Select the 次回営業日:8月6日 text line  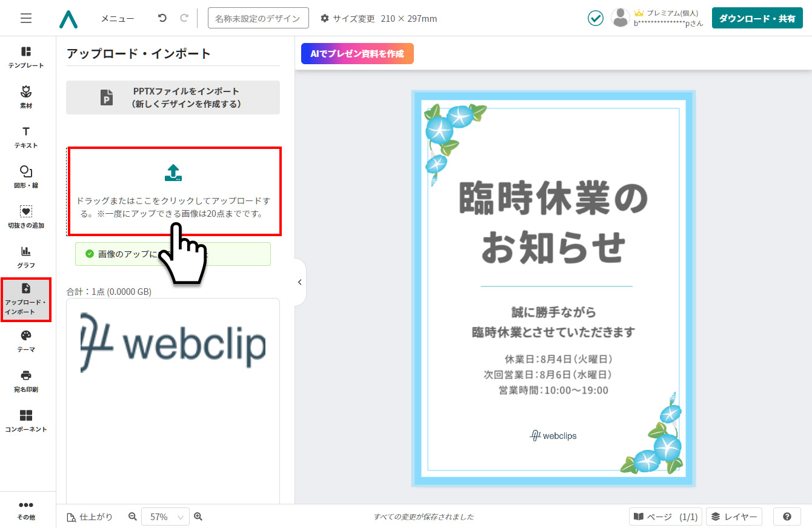(x=548, y=375)
